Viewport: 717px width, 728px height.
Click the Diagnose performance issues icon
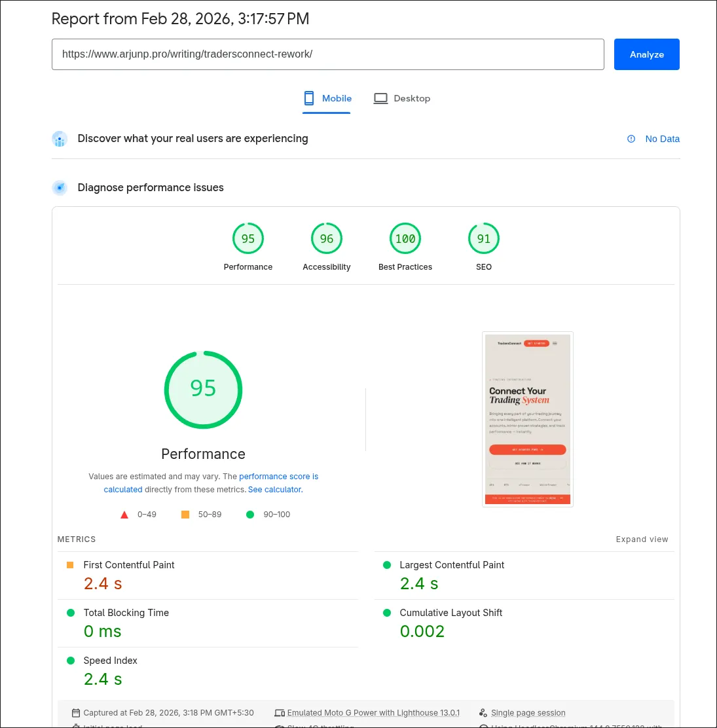click(x=60, y=188)
